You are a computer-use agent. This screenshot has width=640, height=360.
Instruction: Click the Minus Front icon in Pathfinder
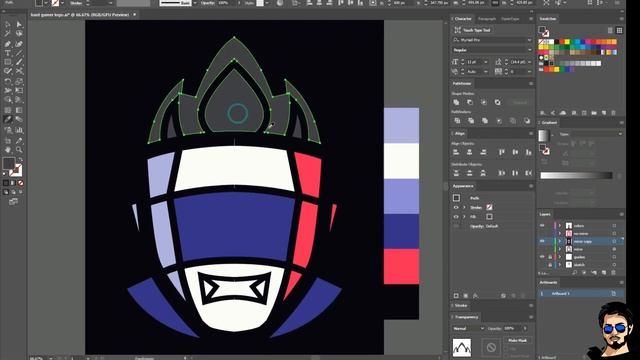click(x=470, y=102)
